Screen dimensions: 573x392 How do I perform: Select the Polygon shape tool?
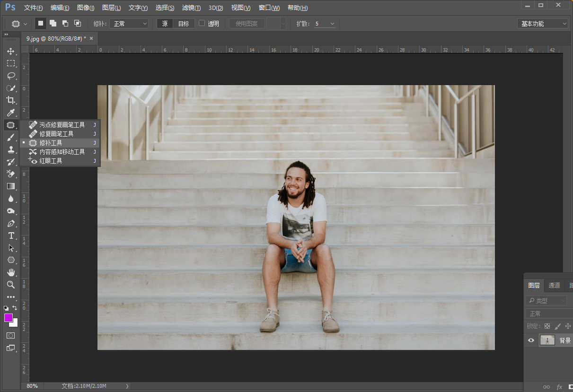[10, 260]
